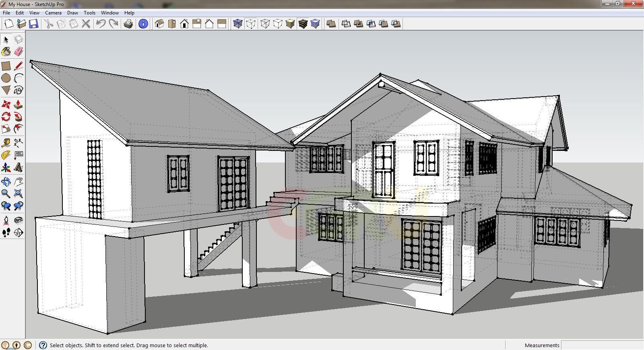Image resolution: width=644 pixels, height=350 pixels.
Task: Choose the Position Camera tool
Action: (6, 220)
